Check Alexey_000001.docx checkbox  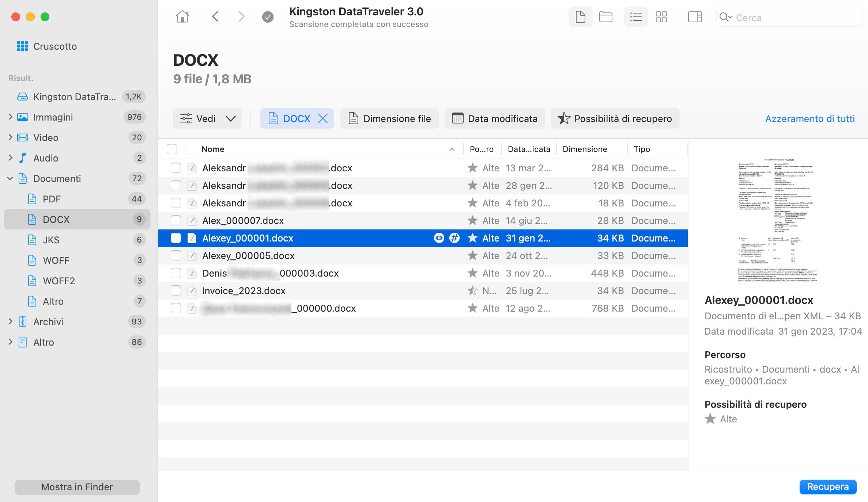point(176,238)
